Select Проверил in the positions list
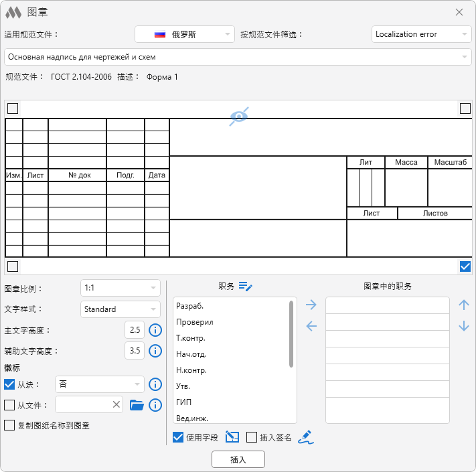 coord(195,322)
